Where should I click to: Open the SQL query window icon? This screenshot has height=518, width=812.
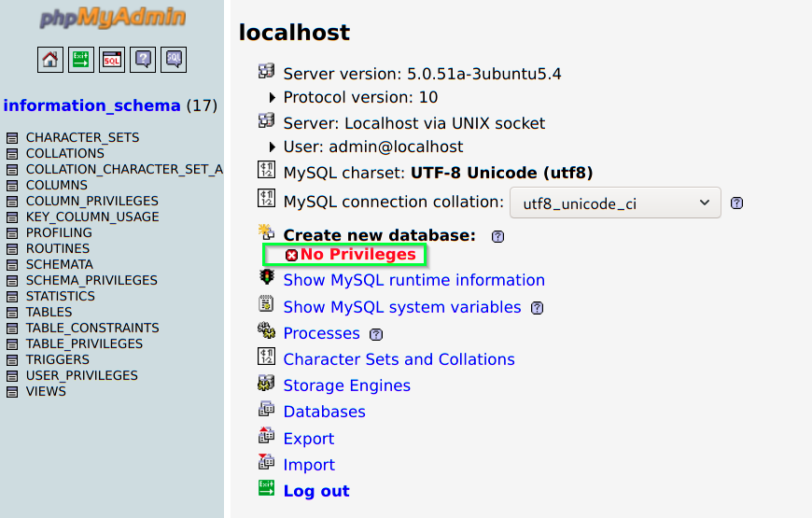pos(112,60)
